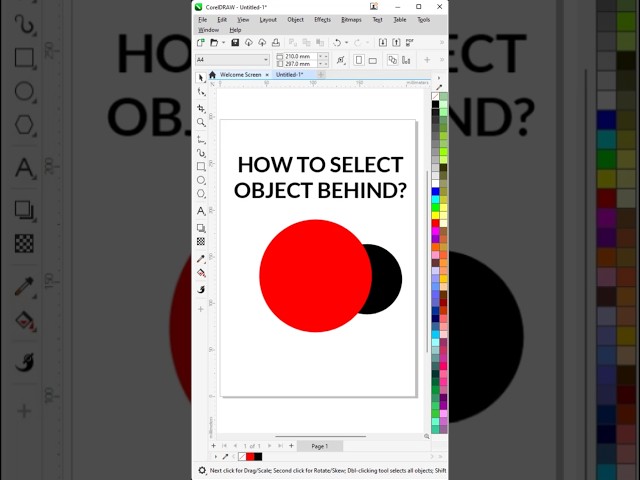This screenshot has height=480, width=640.
Task: Select the Pick tool in the toolbox
Action: 200,78
